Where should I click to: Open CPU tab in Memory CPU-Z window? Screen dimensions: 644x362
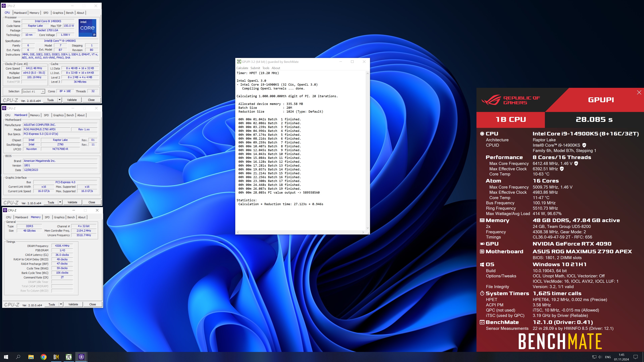[9, 217]
